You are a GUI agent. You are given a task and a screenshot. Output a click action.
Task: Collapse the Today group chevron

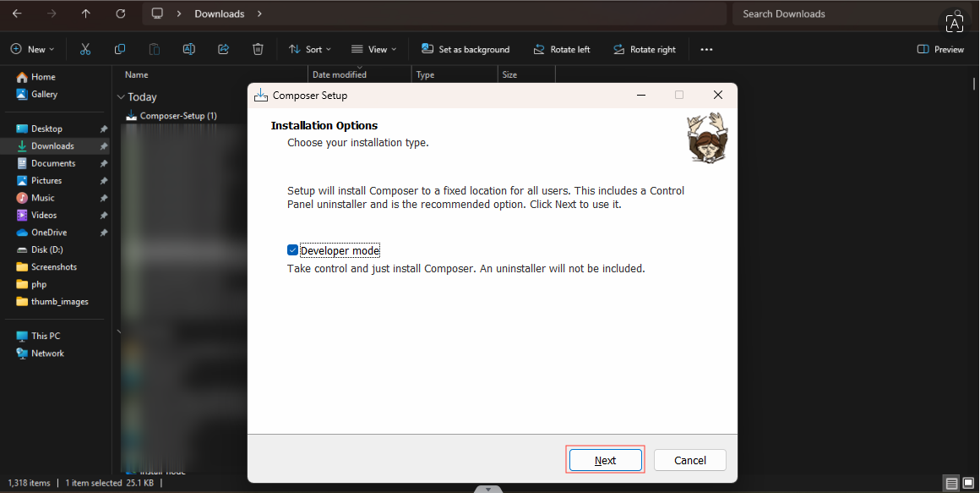[x=121, y=97]
